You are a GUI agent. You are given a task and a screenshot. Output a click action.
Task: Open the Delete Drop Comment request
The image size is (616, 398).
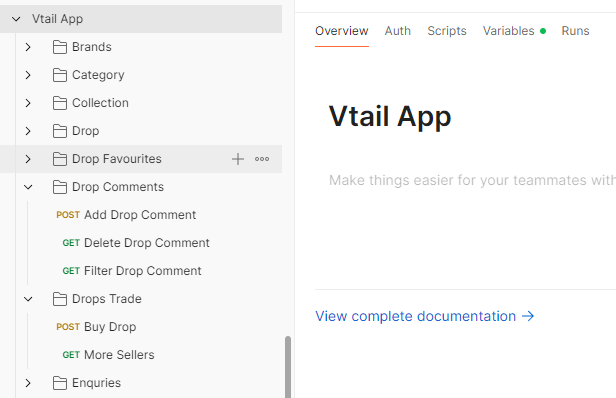[147, 243]
